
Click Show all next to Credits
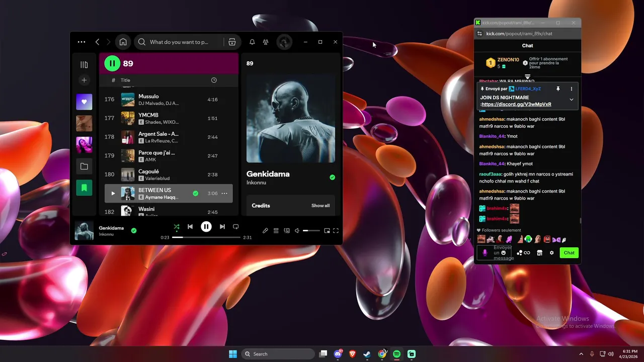click(320, 206)
